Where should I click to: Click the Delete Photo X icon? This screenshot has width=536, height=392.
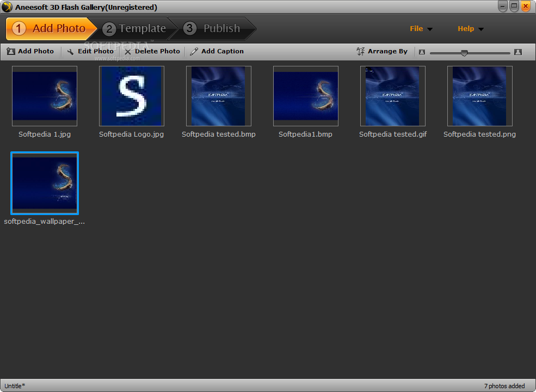click(128, 52)
